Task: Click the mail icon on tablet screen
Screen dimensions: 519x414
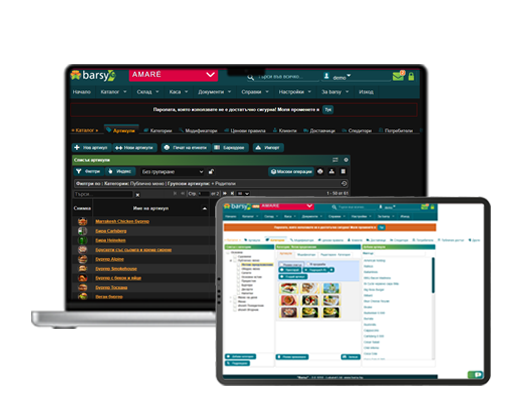Action: (424, 207)
